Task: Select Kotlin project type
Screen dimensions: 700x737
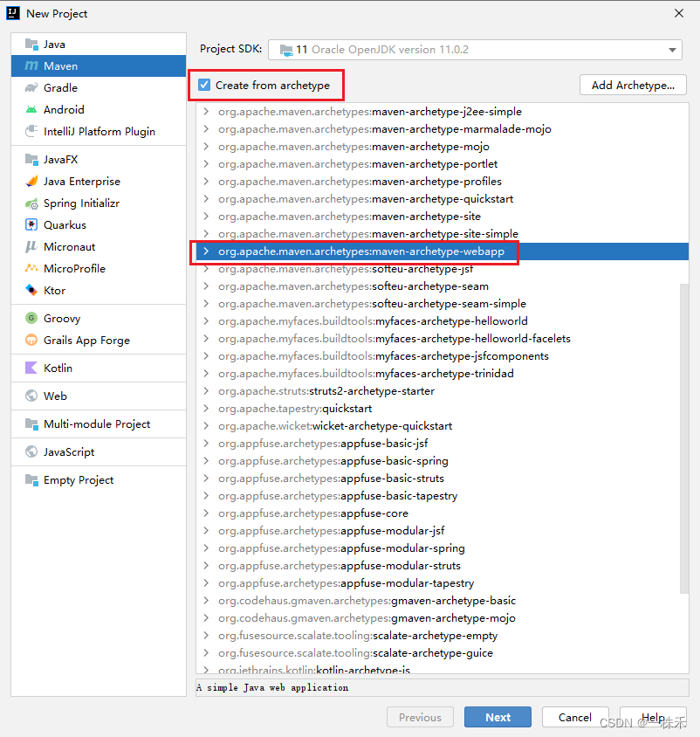Action: [x=99, y=368]
